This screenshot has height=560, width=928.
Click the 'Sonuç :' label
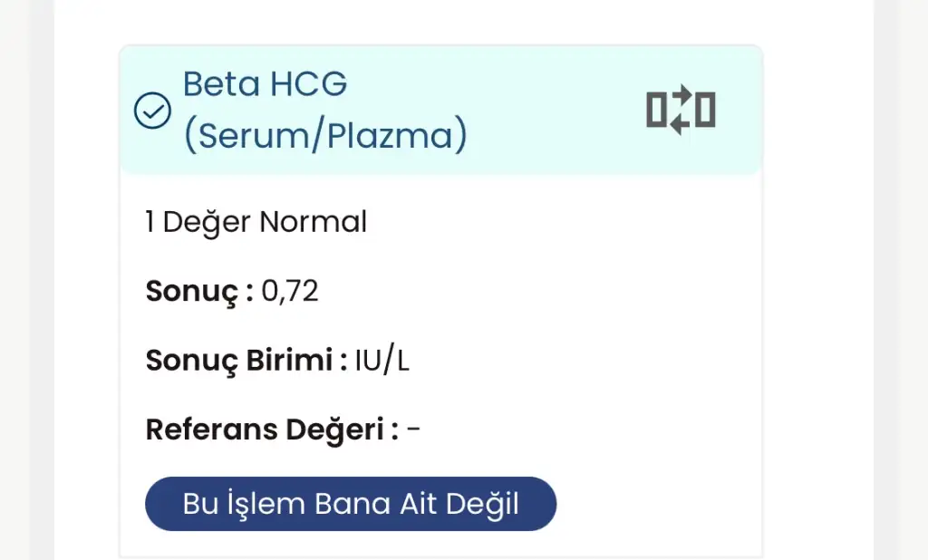[x=199, y=292]
